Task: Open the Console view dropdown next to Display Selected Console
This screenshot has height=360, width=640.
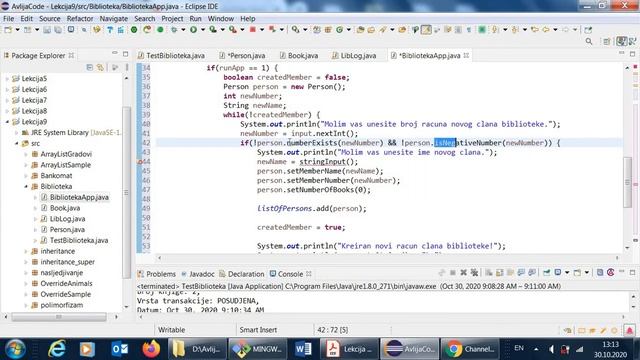Action: (x=567, y=272)
